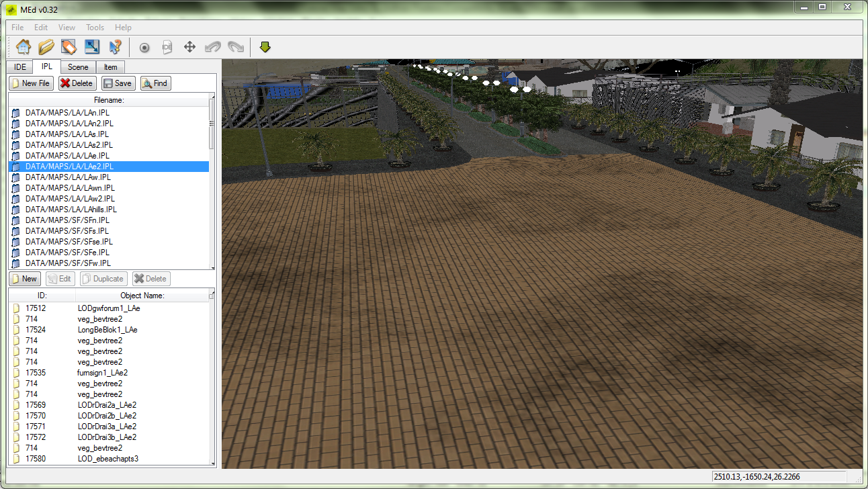
Task: Select the four-way move arrows tool
Action: [189, 47]
